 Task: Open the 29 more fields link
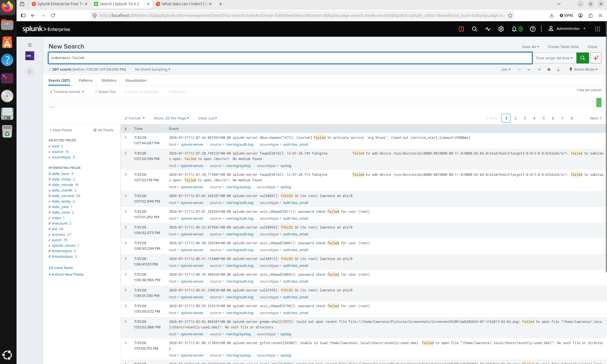[61, 268]
